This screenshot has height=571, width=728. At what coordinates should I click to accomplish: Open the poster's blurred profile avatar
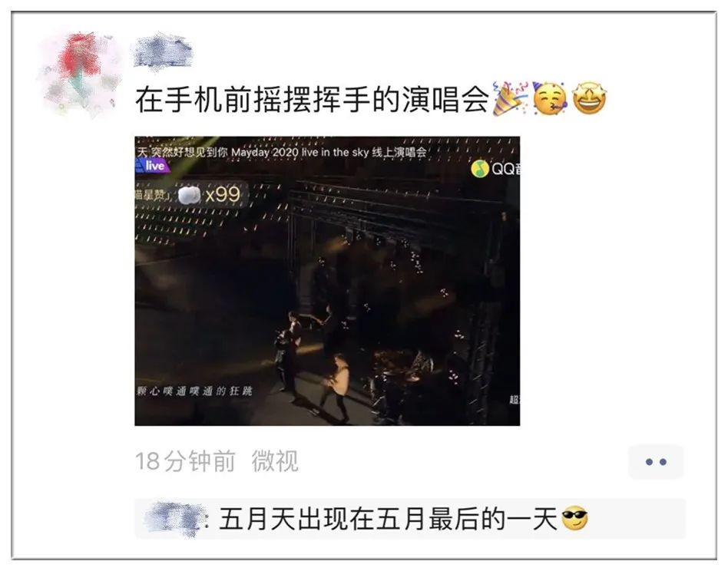(x=79, y=74)
